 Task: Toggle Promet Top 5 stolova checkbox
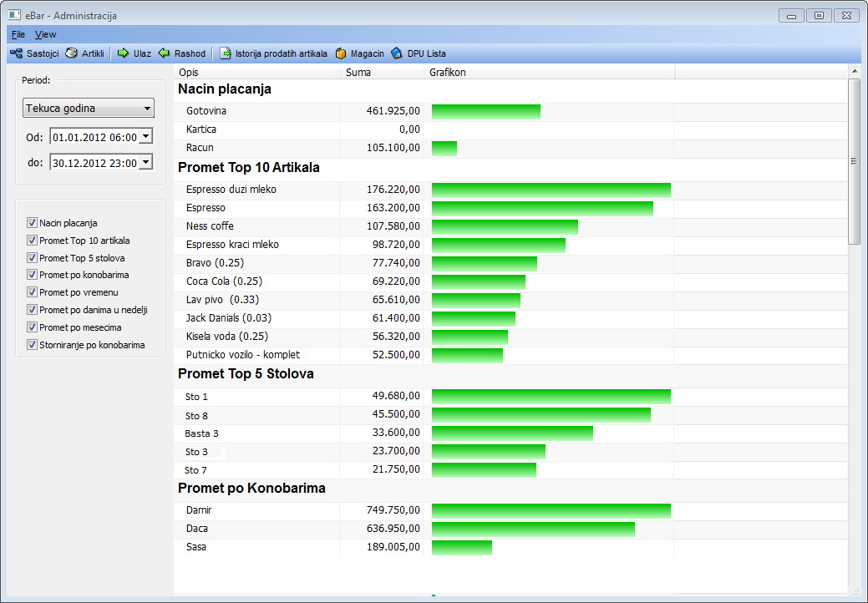pos(32,258)
